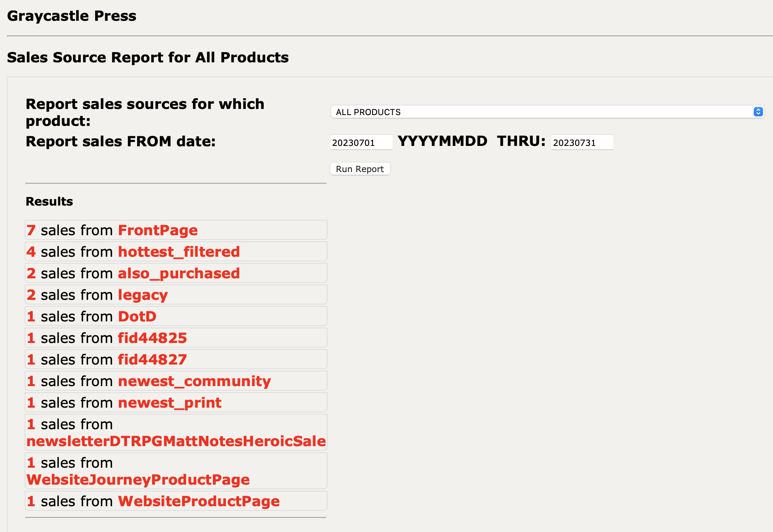Click the fid44827 source link
773x532 pixels.
(x=152, y=360)
